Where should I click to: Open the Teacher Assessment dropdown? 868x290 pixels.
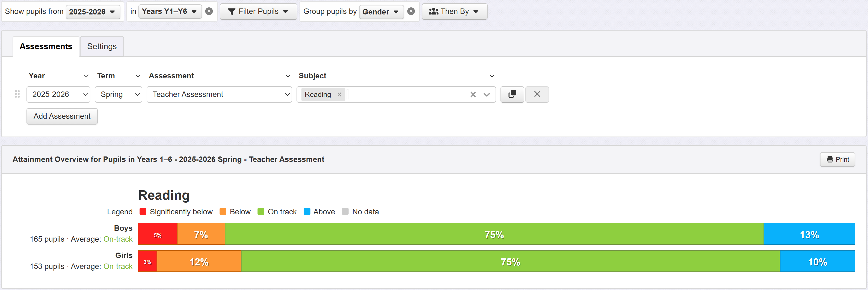pos(219,95)
